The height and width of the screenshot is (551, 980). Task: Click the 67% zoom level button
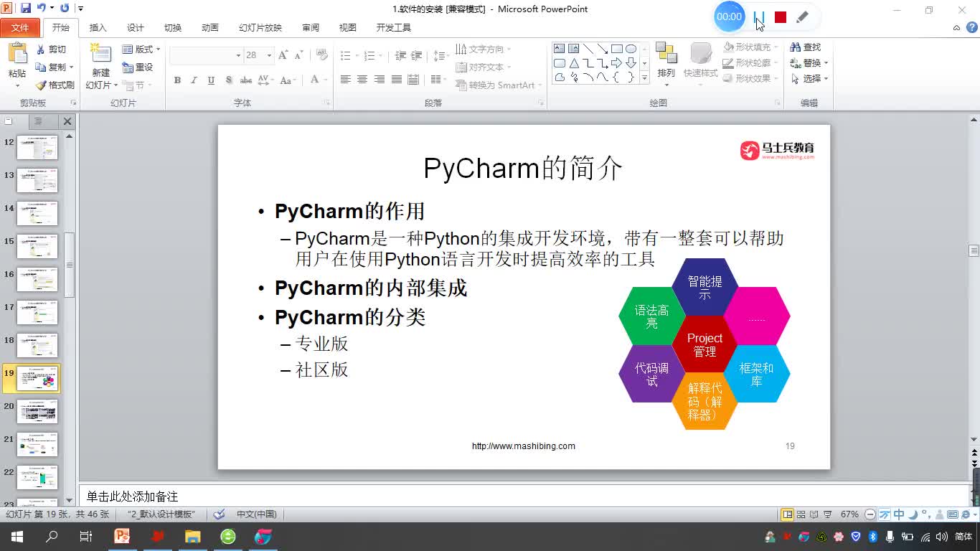coord(849,514)
